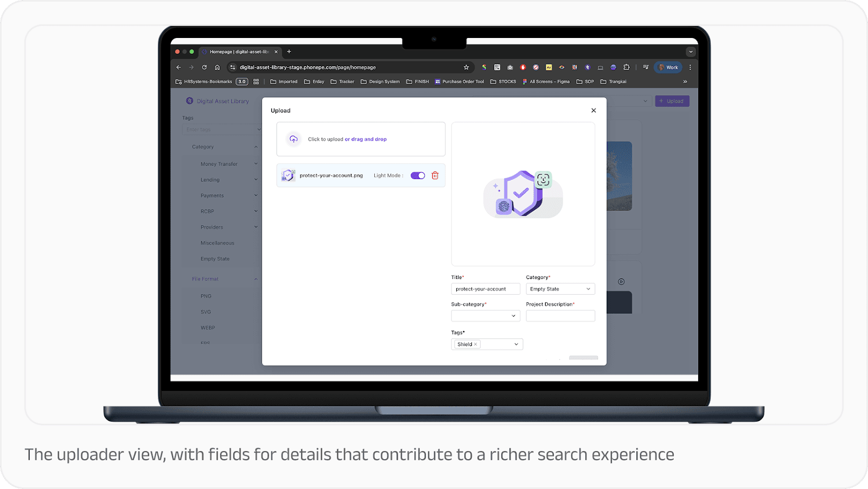Click the Digital Asset Library logo
Image resolution: width=868 pixels, height=489 pixels.
click(x=189, y=101)
